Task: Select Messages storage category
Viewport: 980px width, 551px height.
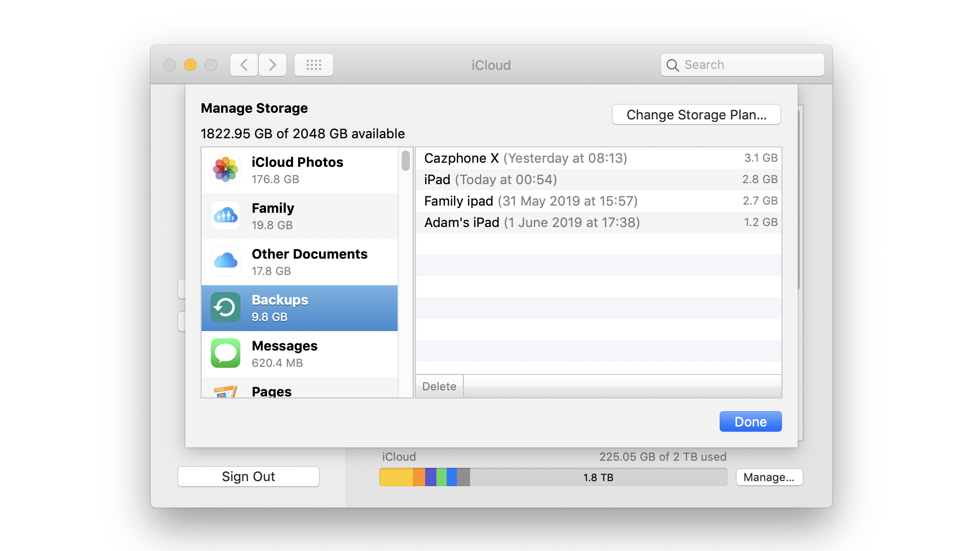Action: coord(298,354)
